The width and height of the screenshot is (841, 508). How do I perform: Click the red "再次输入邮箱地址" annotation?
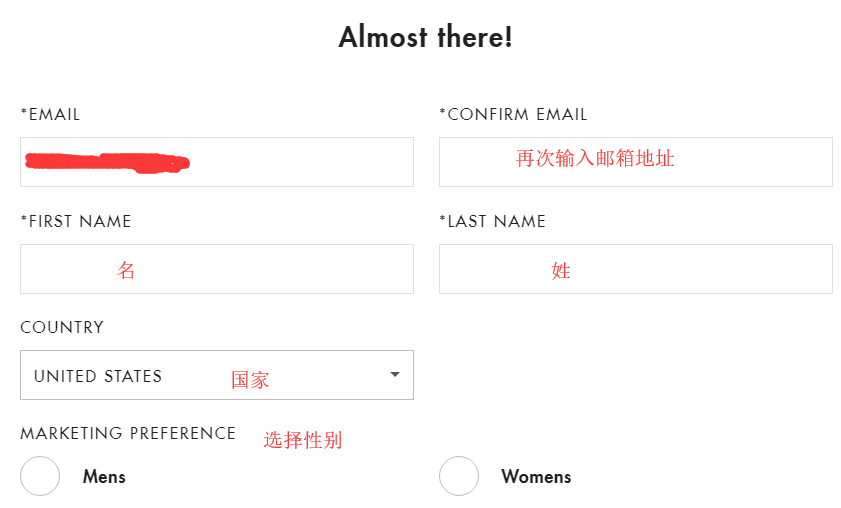[595, 158]
